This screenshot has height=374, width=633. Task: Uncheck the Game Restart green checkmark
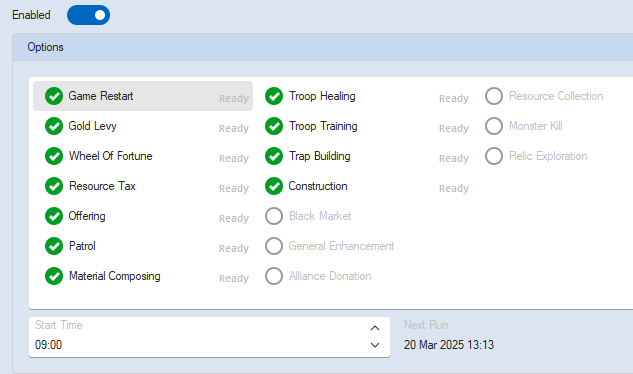click(x=54, y=96)
